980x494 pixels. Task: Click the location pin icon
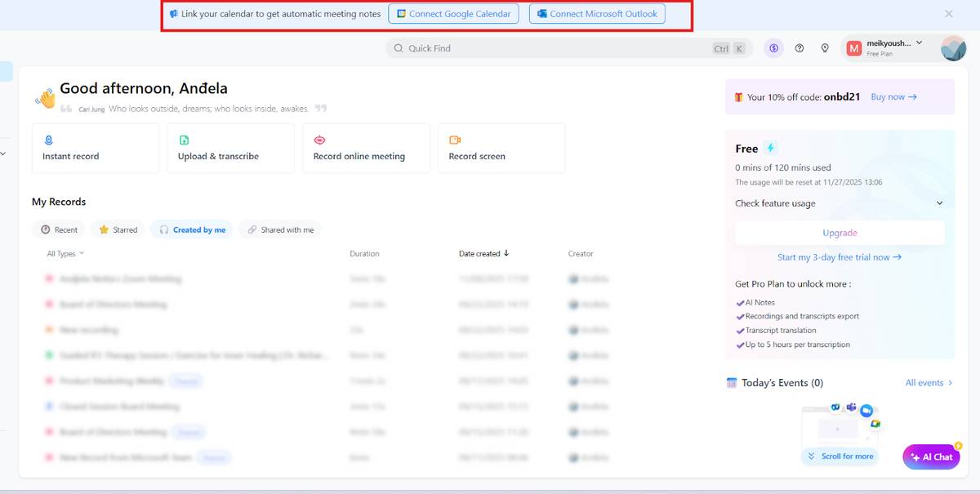point(825,48)
